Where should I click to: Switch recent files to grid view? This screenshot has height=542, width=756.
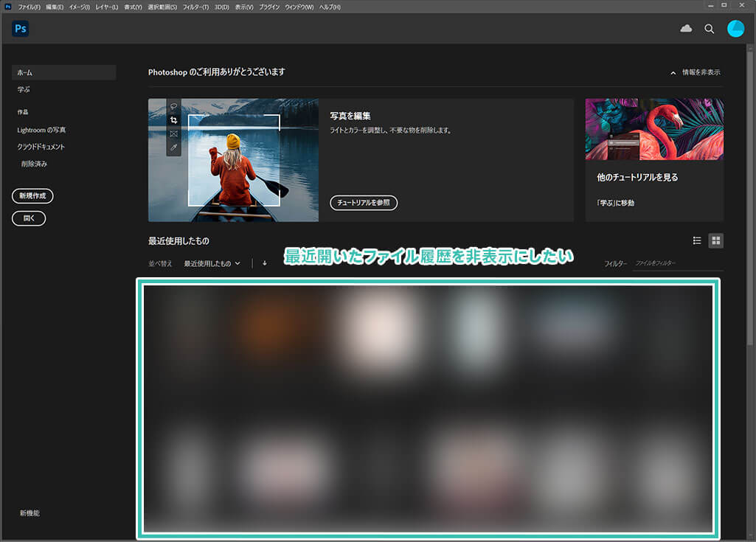coord(715,240)
